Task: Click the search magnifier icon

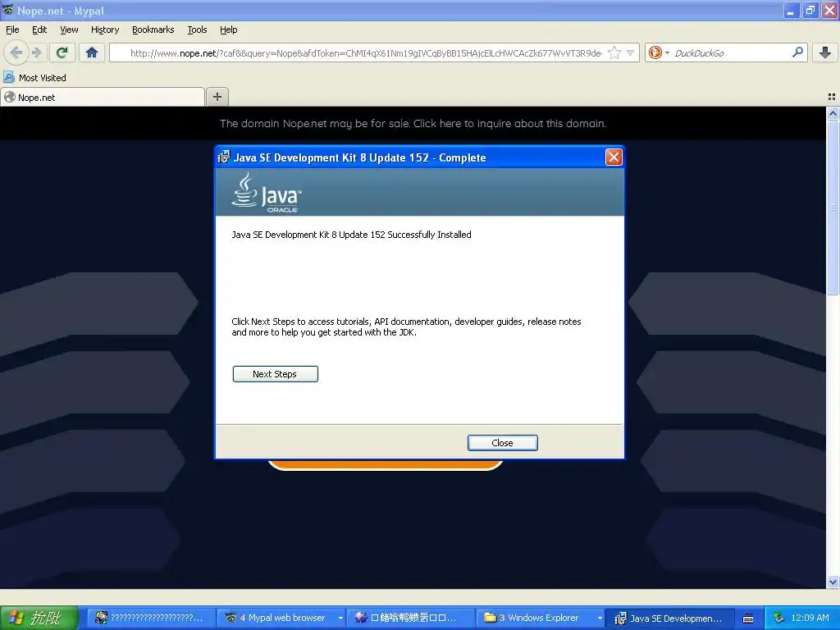Action: (x=797, y=52)
